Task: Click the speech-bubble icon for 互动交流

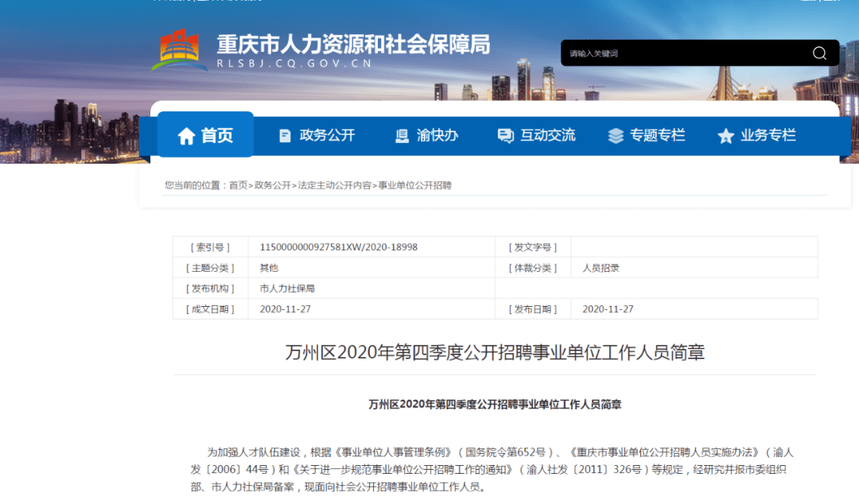Action: (505, 135)
